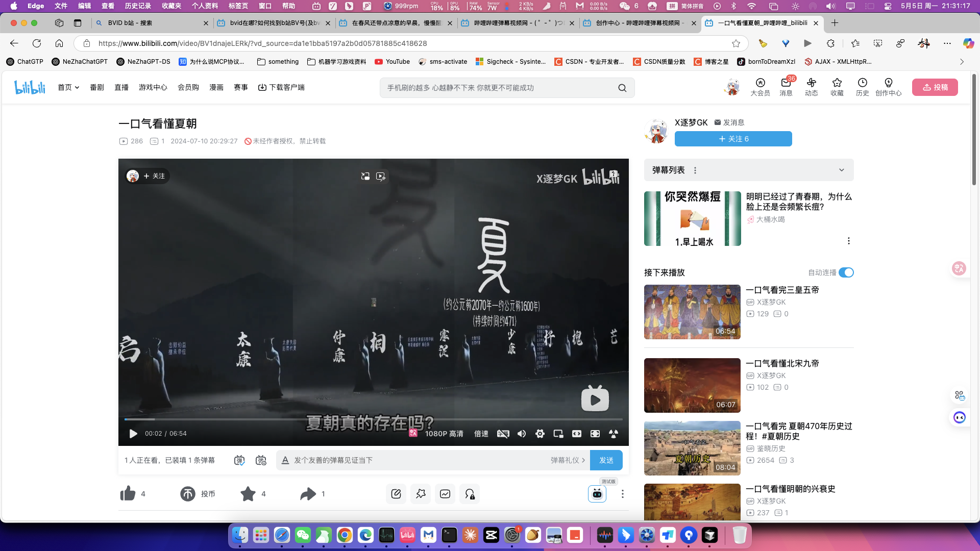Toggle danmaku display on/off icon

tap(239, 460)
